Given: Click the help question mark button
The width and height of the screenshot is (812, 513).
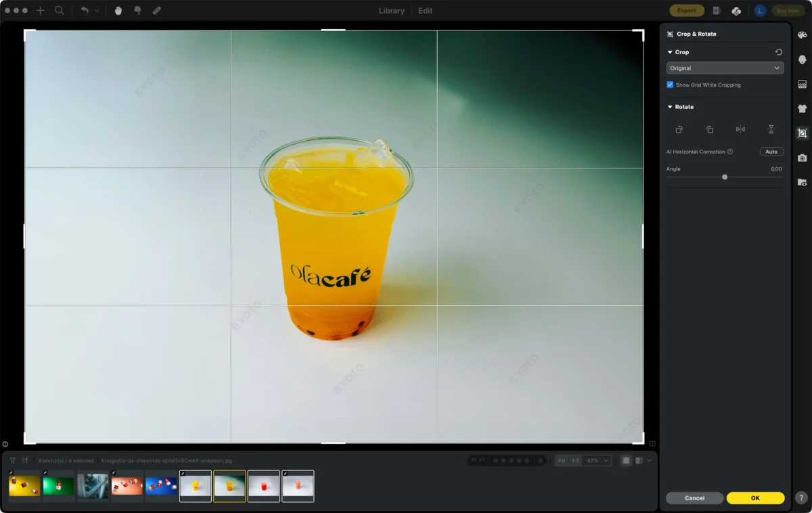Looking at the screenshot, I should coord(802,497).
